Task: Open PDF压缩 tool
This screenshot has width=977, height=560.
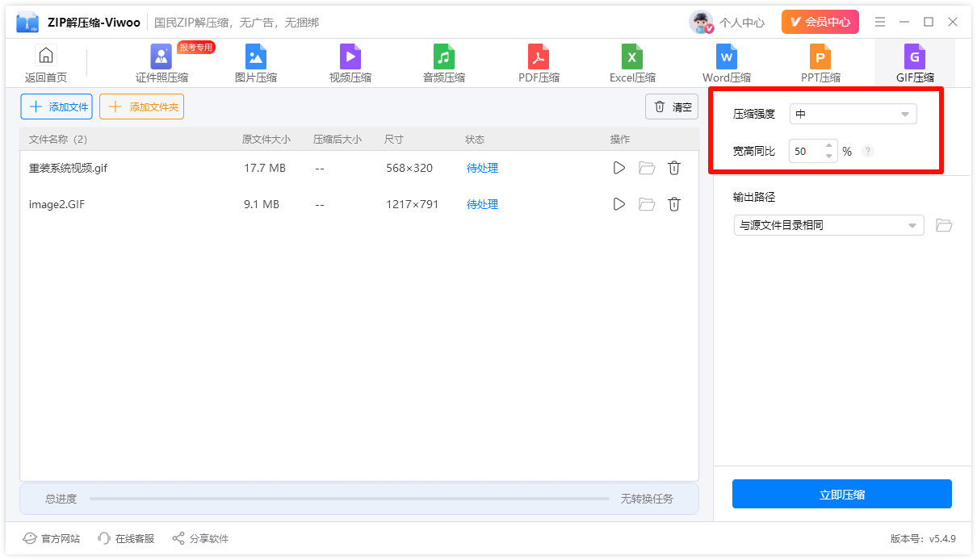Action: coord(539,65)
